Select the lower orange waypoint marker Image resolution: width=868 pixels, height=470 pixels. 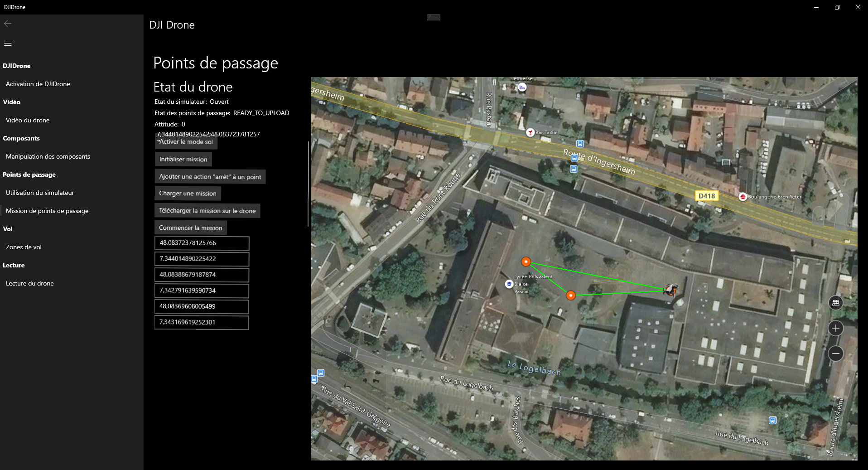[x=571, y=296]
